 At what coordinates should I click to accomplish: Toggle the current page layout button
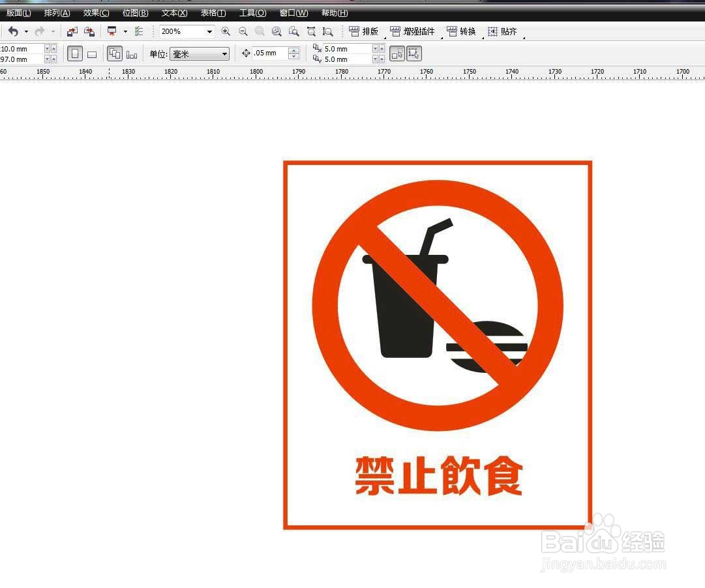click(x=132, y=54)
